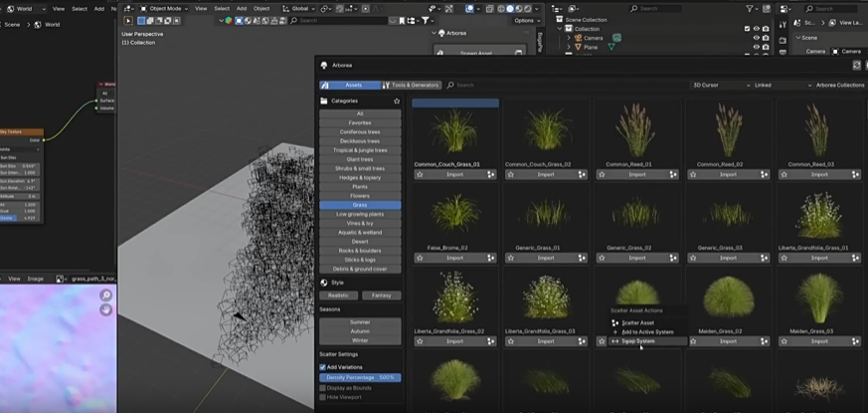The image size is (868, 413).
Task: Enable Display as Bounds checkbox
Action: point(322,387)
